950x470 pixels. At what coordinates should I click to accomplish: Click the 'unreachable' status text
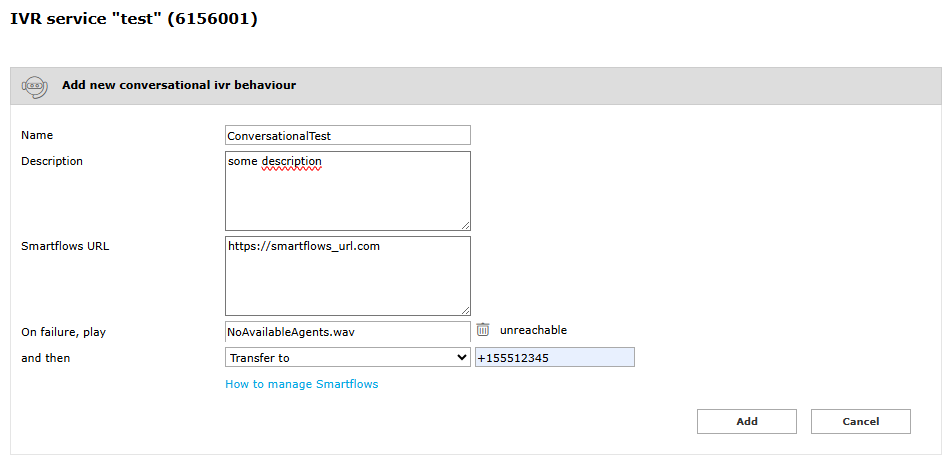533,330
